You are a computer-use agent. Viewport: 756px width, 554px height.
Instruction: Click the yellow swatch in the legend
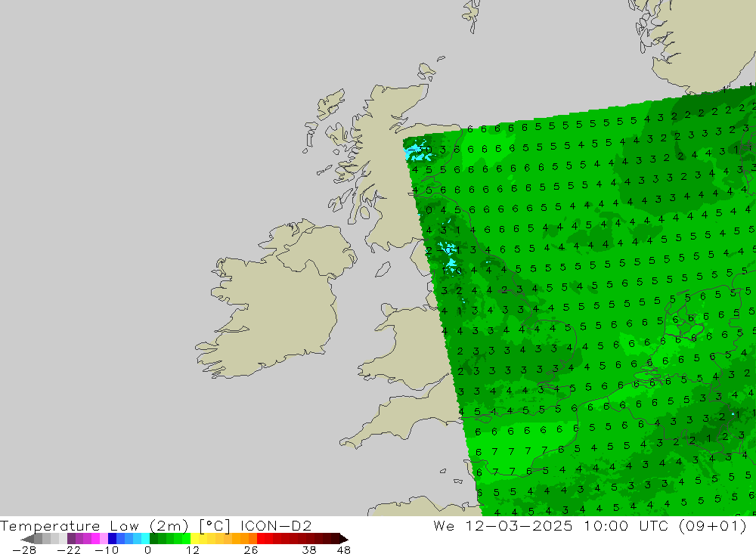click(195, 539)
